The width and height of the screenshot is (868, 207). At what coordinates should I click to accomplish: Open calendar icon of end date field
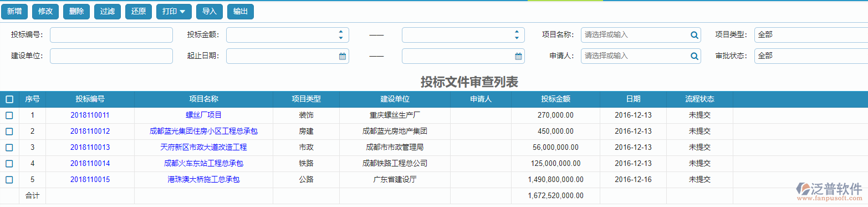click(x=518, y=56)
